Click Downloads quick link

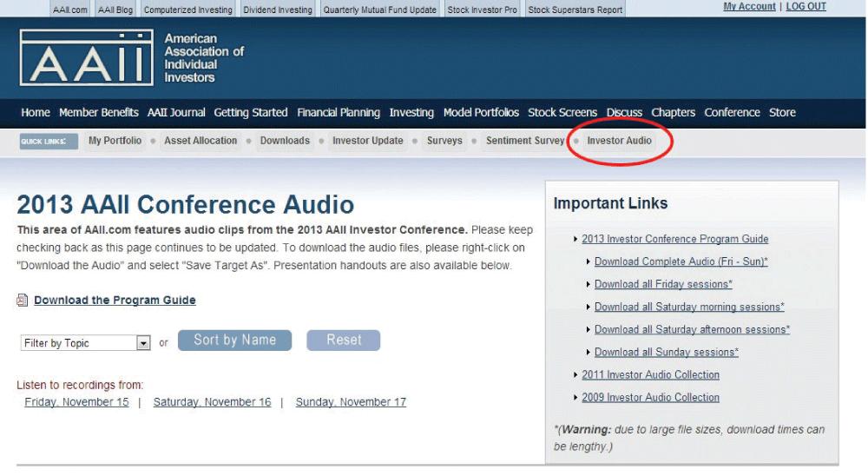tap(285, 141)
